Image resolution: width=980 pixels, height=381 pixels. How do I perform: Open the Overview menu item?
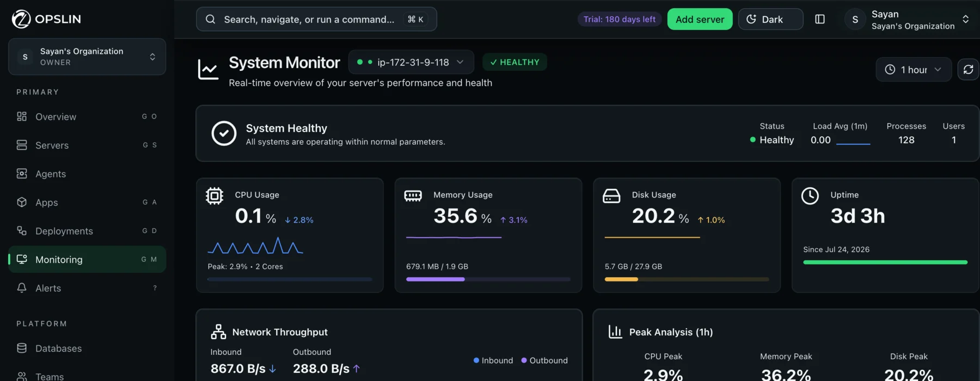point(87,116)
